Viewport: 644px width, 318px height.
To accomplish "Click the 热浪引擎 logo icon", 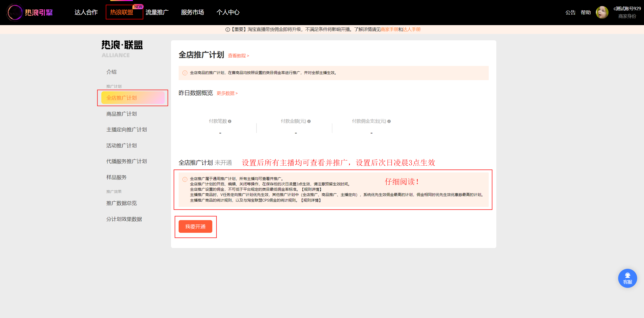I will click(x=15, y=12).
